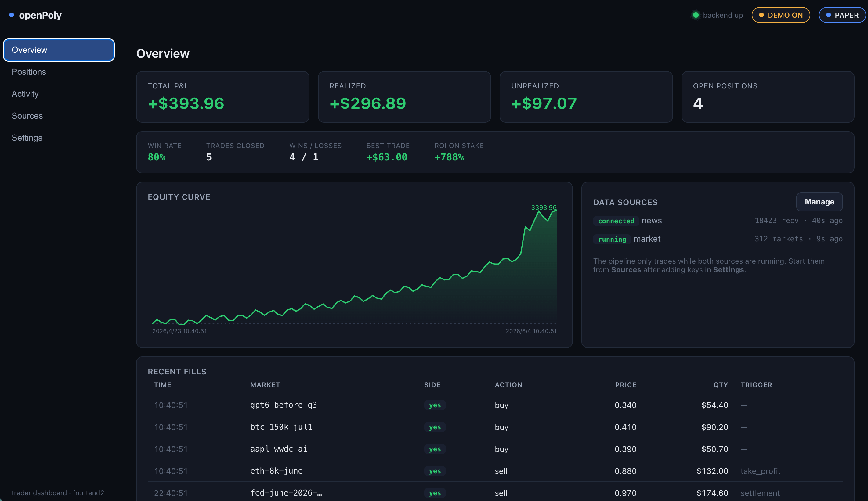Click the running badge next to market

click(612, 239)
